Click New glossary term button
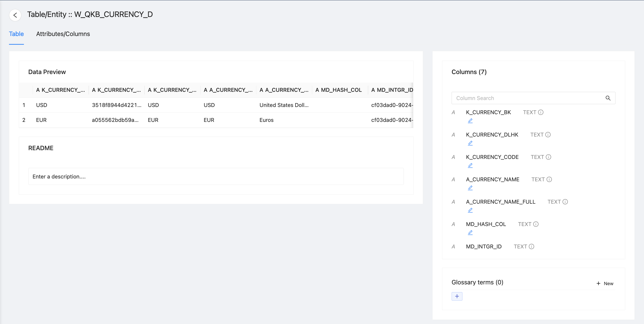 tap(605, 283)
